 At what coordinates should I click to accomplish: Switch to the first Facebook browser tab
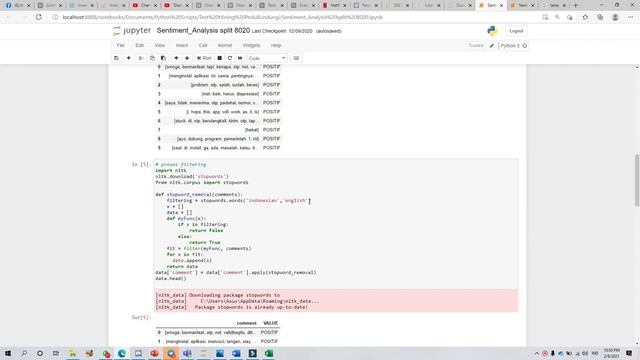16,5
